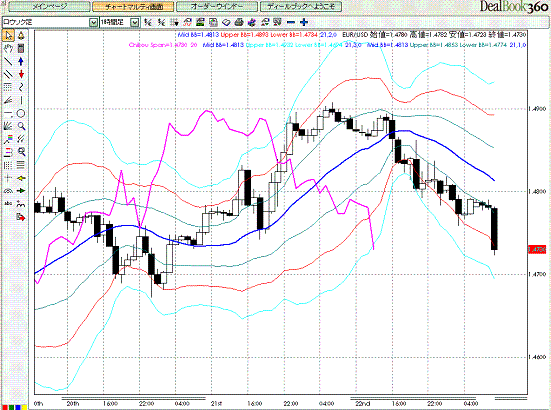Switch to the オーダーウインドー tab

217,6
